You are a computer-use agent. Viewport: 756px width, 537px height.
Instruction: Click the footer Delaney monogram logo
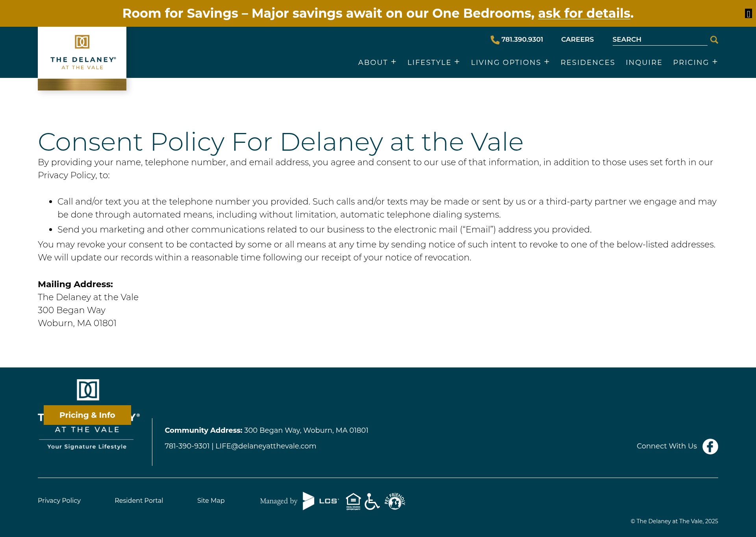[88, 390]
